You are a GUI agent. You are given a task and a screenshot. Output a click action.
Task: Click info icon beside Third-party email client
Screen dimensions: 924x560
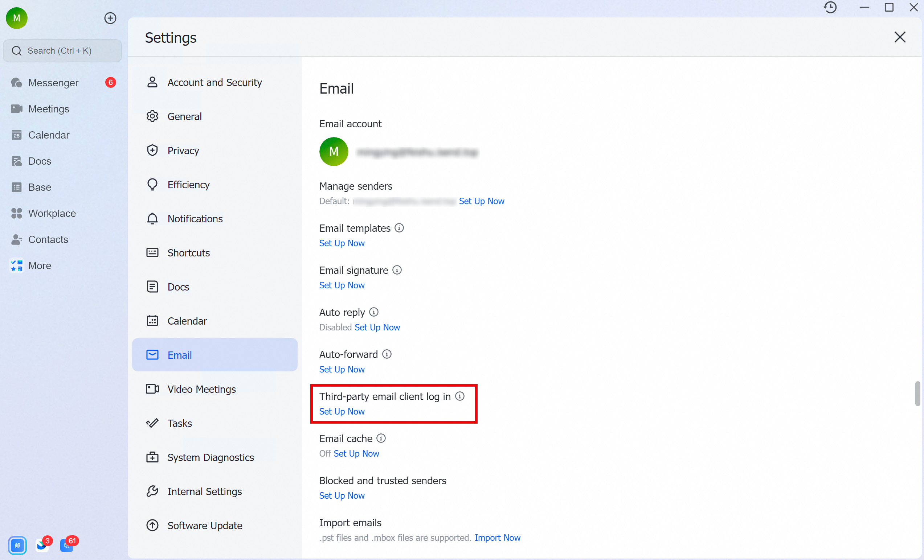point(460,396)
